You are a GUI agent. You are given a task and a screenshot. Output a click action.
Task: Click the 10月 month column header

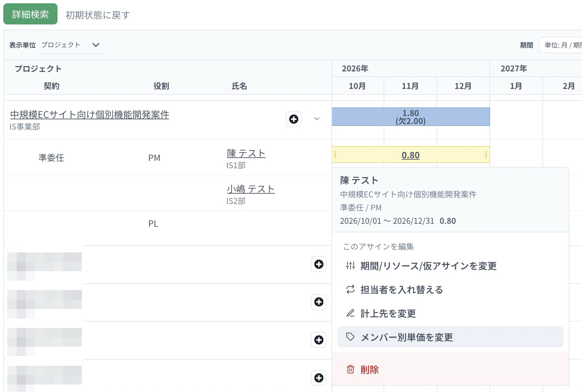[x=357, y=86]
